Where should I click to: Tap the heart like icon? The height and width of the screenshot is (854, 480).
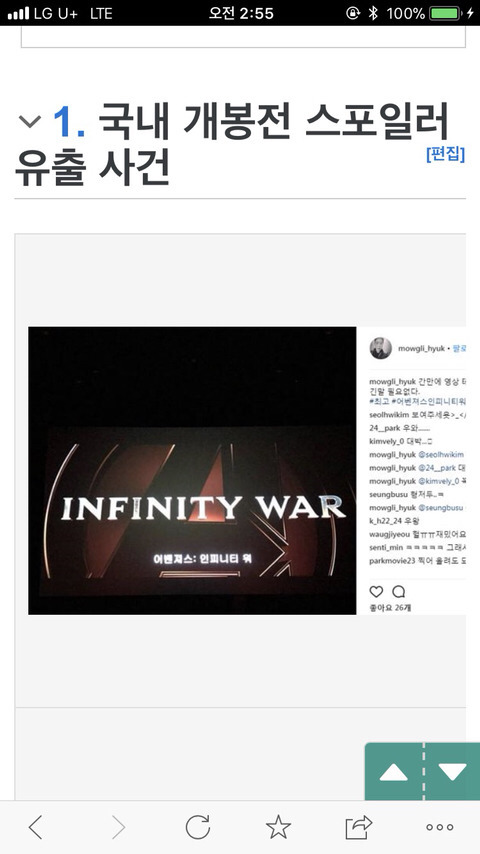coord(376,591)
